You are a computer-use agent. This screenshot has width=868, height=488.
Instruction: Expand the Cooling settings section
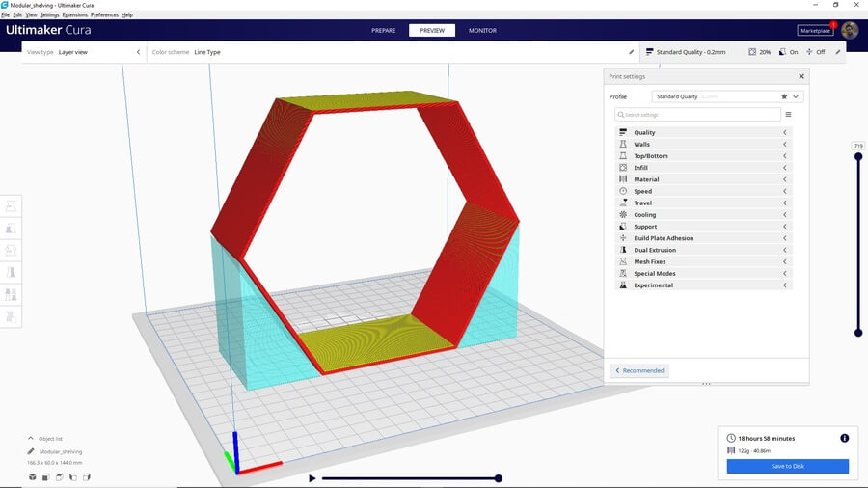(703, 215)
